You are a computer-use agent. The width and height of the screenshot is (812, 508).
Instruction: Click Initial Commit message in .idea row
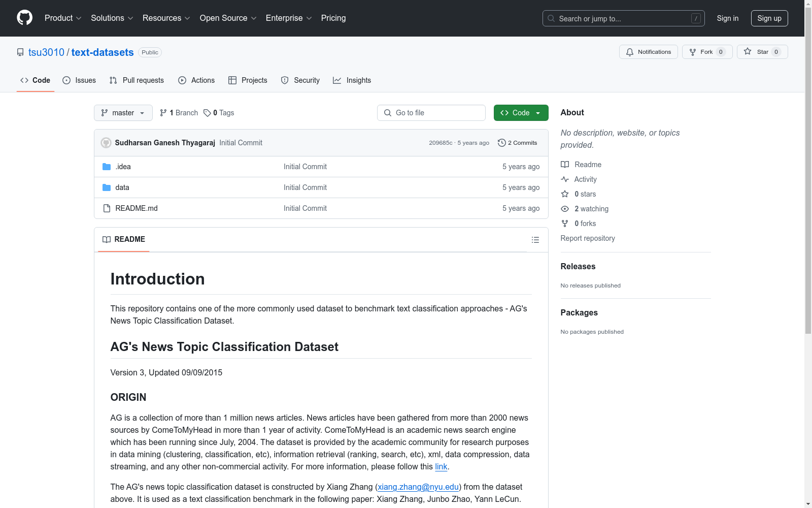pyautogui.click(x=305, y=167)
